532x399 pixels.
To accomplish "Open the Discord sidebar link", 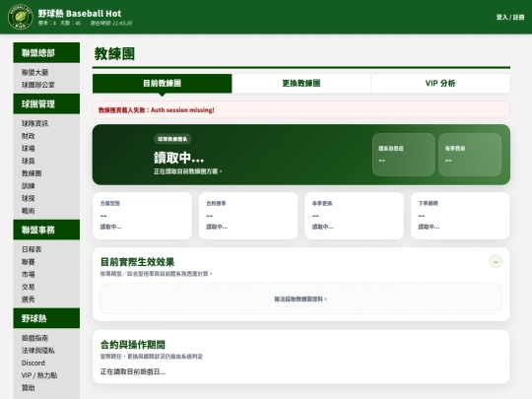I will tap(33, 363).
